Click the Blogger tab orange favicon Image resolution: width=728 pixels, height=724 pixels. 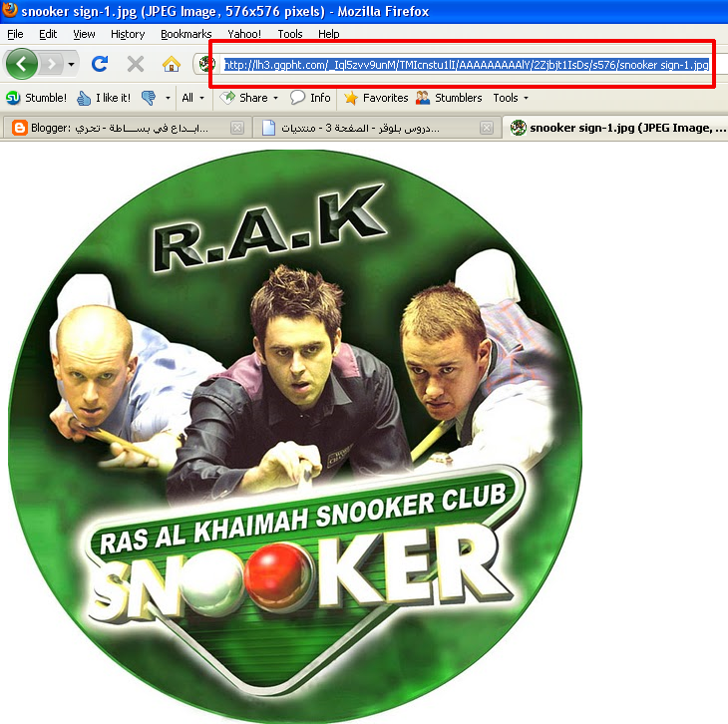[x=19, y=128]
